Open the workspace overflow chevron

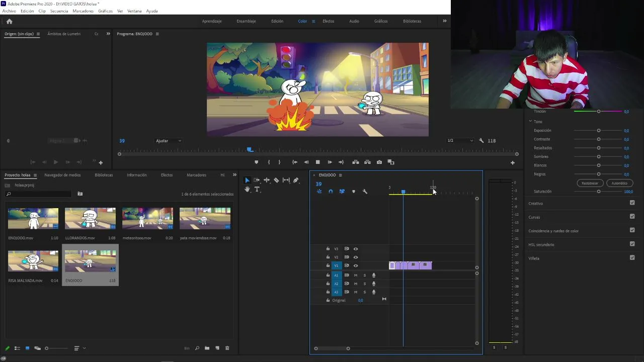(x=444, y=21)
